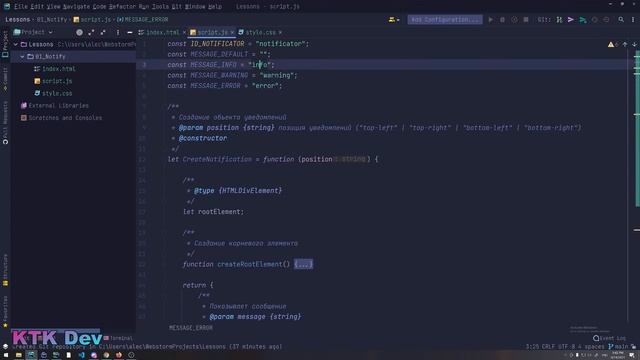The height and width of the screenshot is (360, 640).
Task: Toggle the read-only lock icon in status bar
Action: 633,346
